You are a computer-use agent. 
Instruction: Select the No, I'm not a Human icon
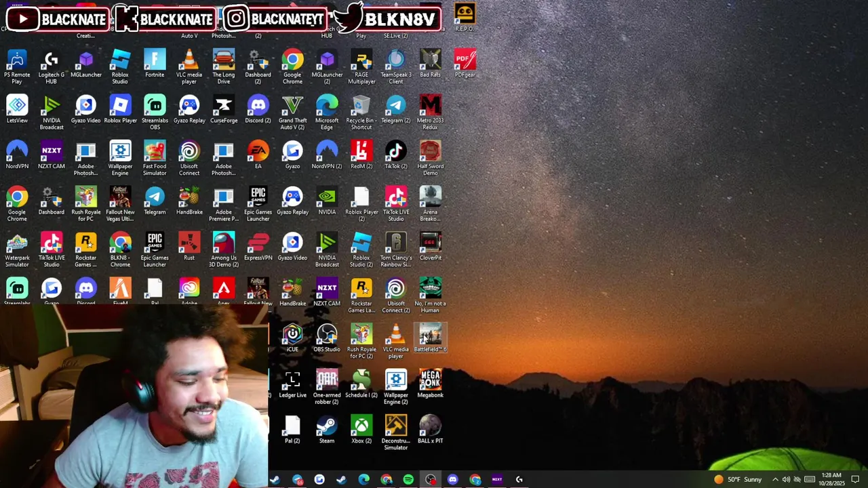pyautogui.click(x=431, y=296)
